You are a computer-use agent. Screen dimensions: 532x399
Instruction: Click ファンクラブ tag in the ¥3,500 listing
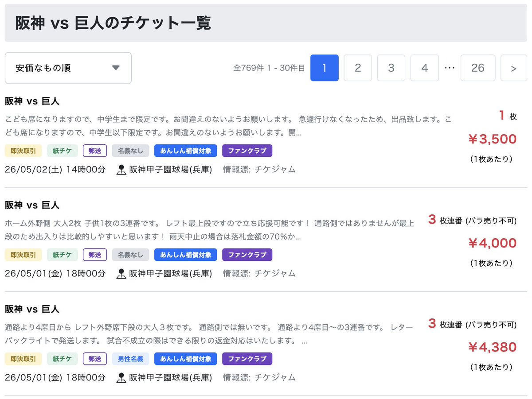[x=247, y=151]
